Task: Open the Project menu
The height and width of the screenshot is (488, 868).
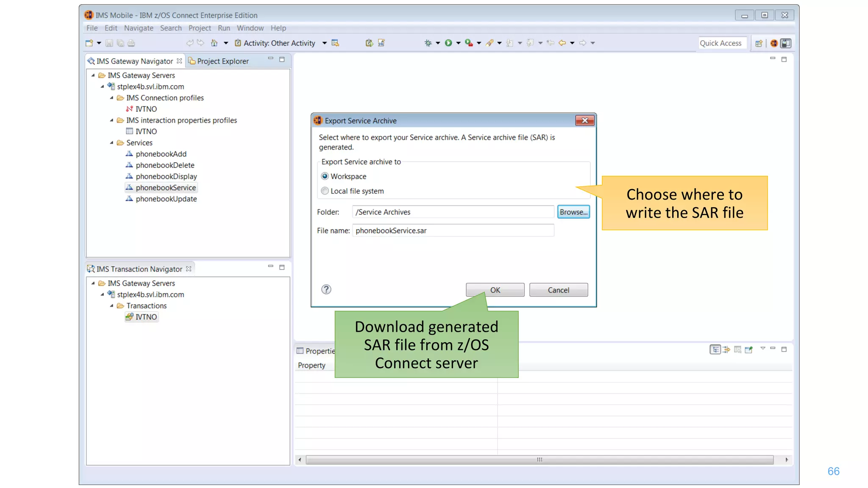Action: tap(200, 28)
